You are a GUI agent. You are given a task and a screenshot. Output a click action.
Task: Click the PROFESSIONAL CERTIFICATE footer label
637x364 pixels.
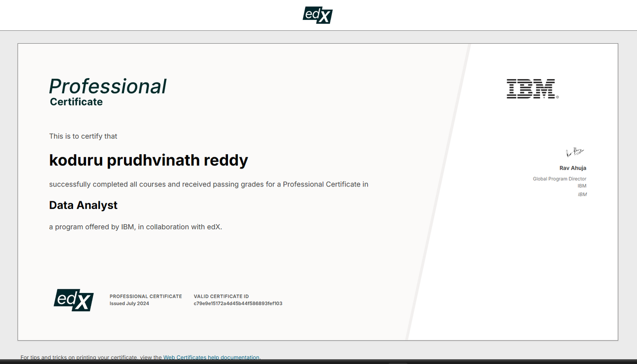(146, 296)
